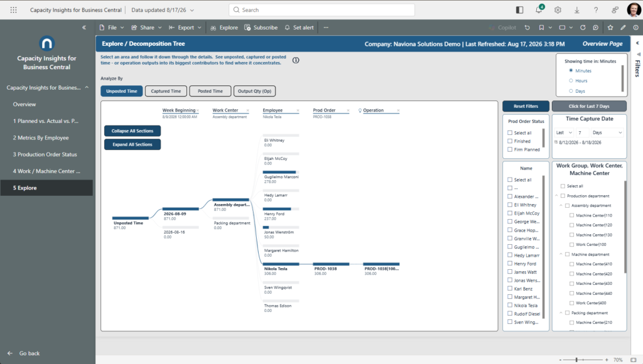This screenshot has height=364, width=643.
Task: Check the Eli Whitney name checkbox
Action: coord(510,205)
